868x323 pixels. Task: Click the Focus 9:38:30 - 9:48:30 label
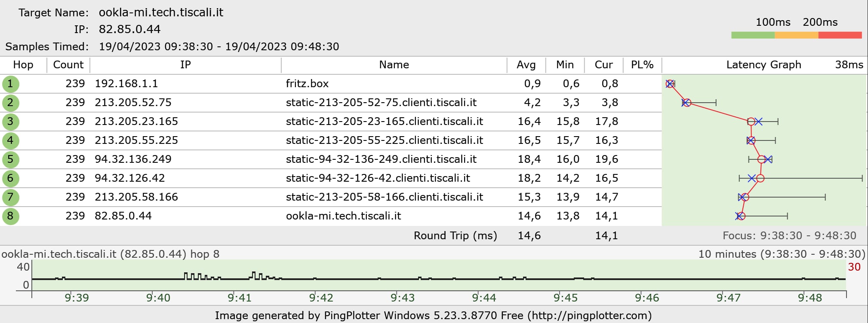tap(789, 235)
